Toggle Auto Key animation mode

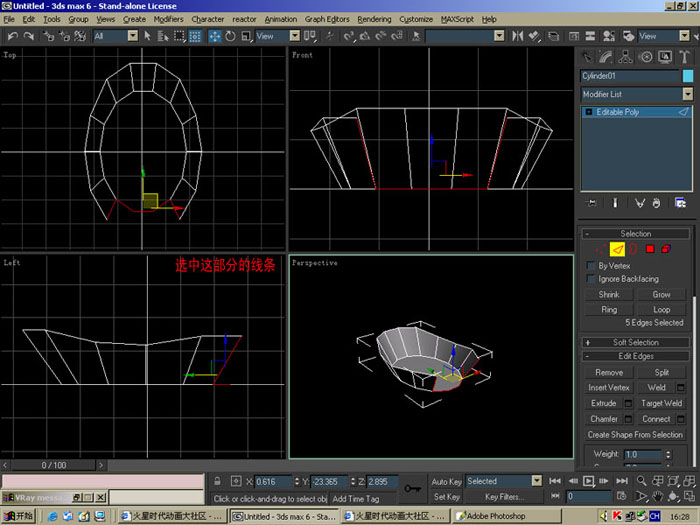click(x=446, y=481)
